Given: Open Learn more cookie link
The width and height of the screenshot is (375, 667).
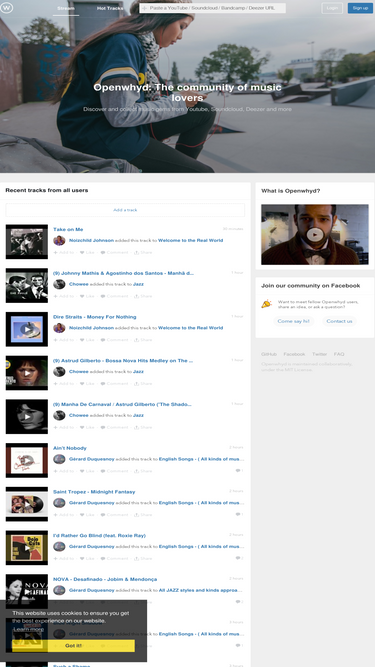Looking at the screenshot, I should pos(28,629).
